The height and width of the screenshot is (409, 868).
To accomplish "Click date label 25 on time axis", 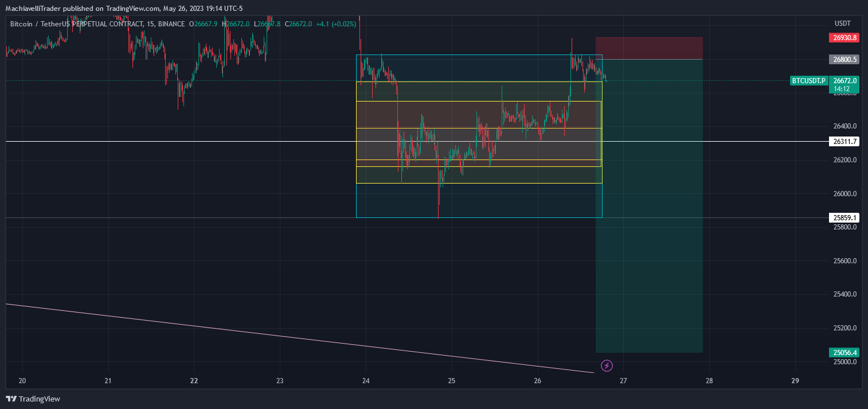I will point(452,381).
